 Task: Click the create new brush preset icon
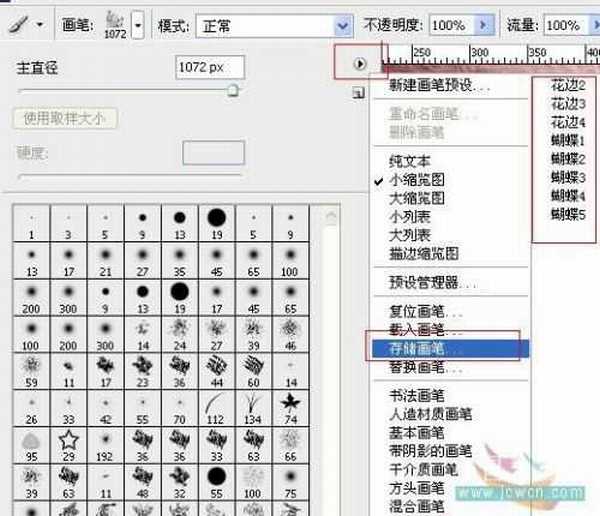[357, 93]
